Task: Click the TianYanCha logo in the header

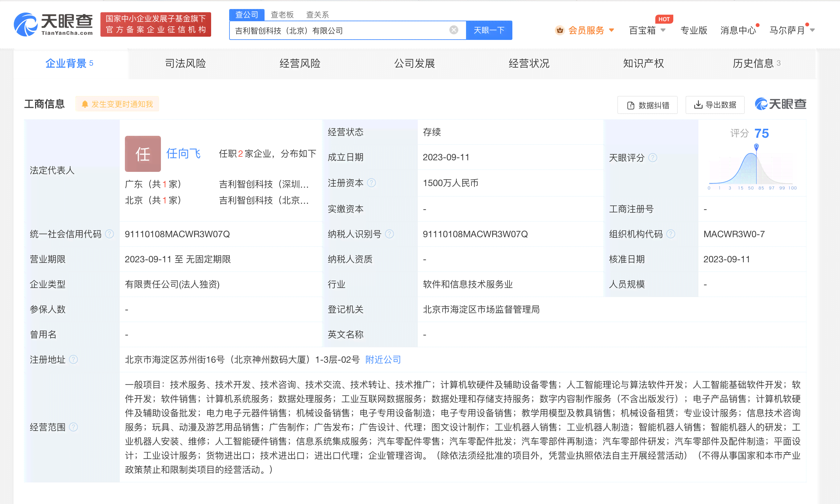Action: [x=53, y=24]
